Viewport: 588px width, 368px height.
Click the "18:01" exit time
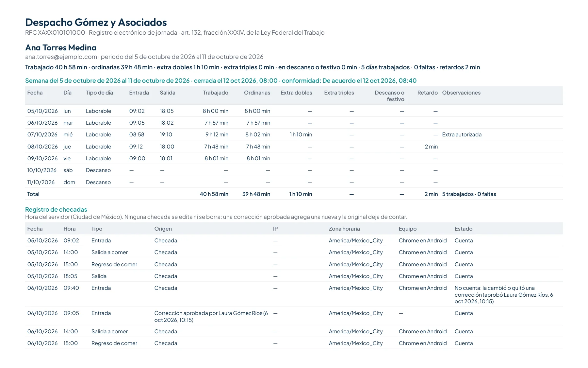166,159
